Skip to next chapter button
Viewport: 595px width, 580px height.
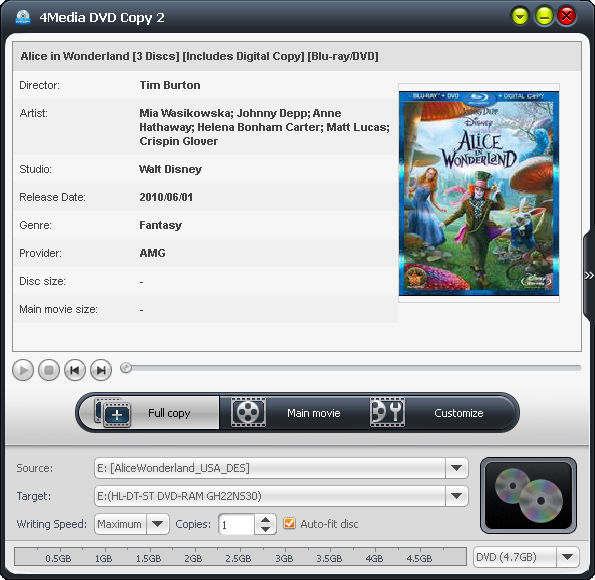pos(101,370)
